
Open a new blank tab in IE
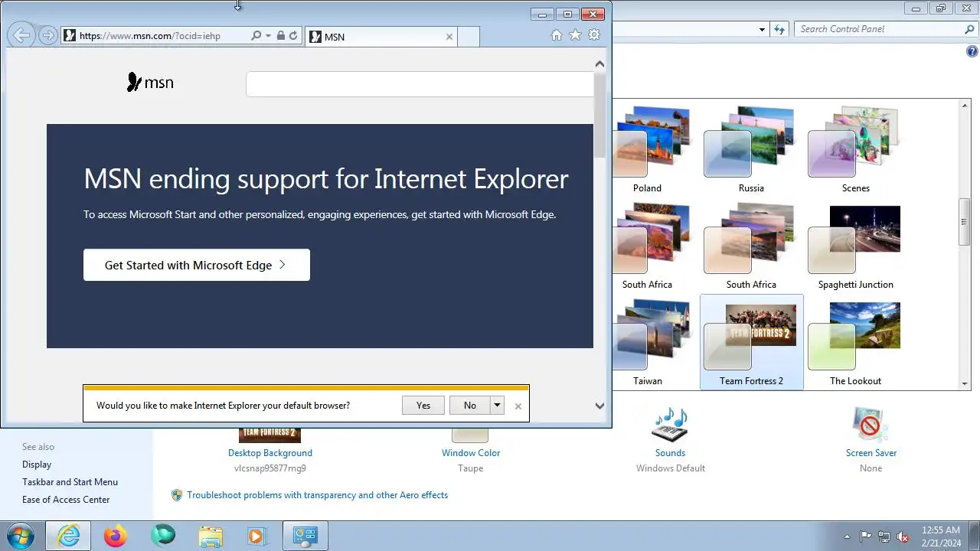[x=469, y=37]
